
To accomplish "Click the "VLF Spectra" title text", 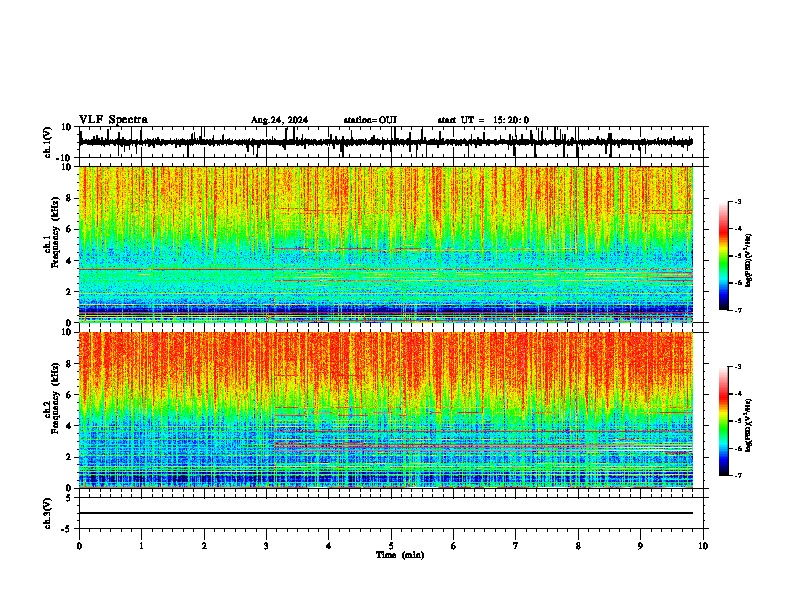I will [x=113, y=120].
